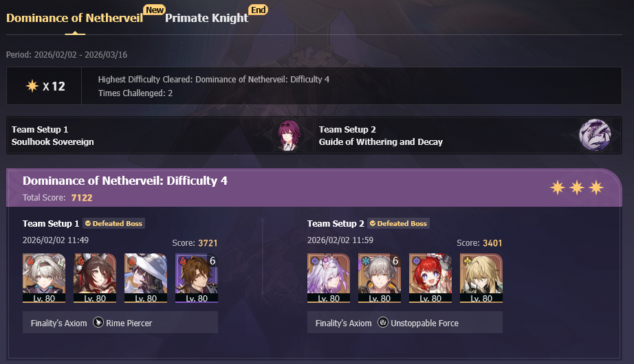Select the Guide of Withering and Decay boss icon

coord(595,135)
